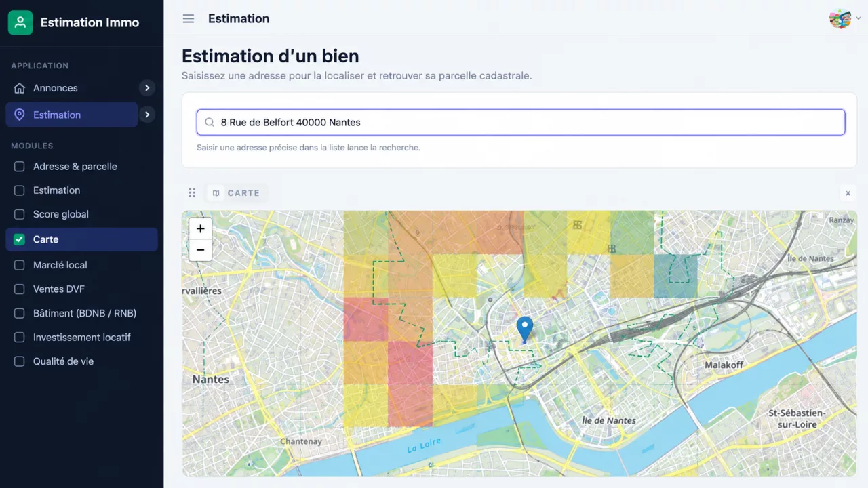Click the address search input field
The image size is (868, 488).
tap(521, 123)
